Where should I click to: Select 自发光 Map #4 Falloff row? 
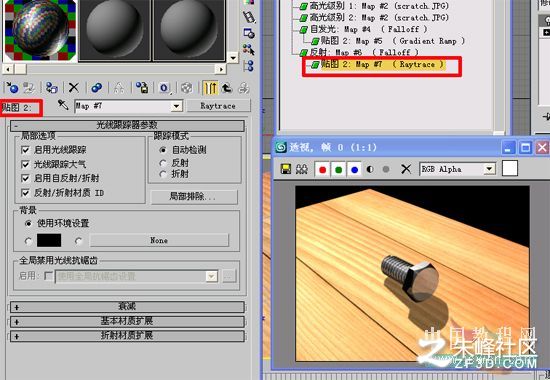[363, 29]
